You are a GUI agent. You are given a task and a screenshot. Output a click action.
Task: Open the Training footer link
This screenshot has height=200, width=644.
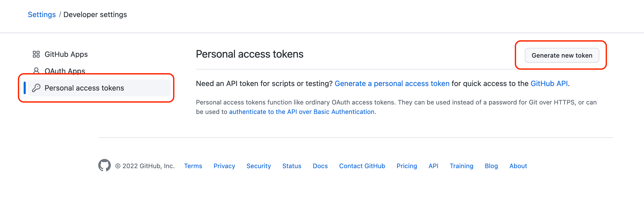[x=461, y=166]
